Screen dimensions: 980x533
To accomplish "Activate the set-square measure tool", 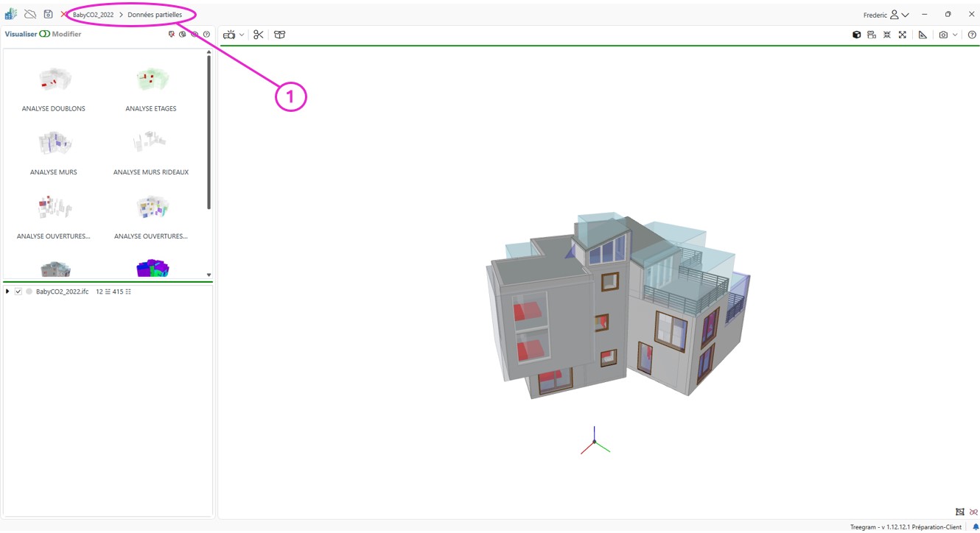I will pyautogui.click(x=923, y=35).
